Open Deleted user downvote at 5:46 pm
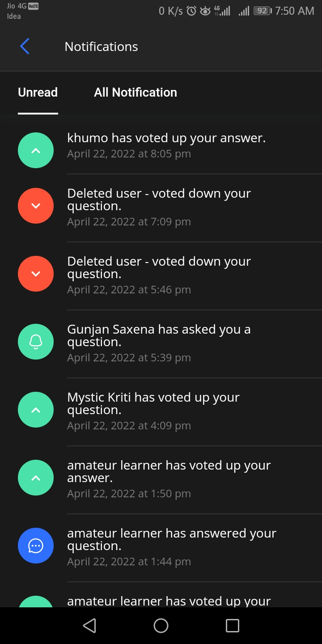This screenshot has height=644, width=322. click(159, 275)
